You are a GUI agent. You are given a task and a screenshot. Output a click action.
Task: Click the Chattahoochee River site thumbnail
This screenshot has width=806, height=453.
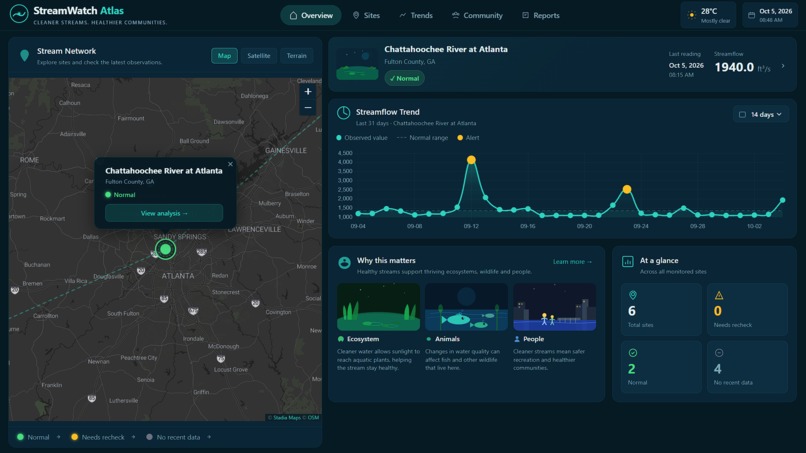(357, 64)
